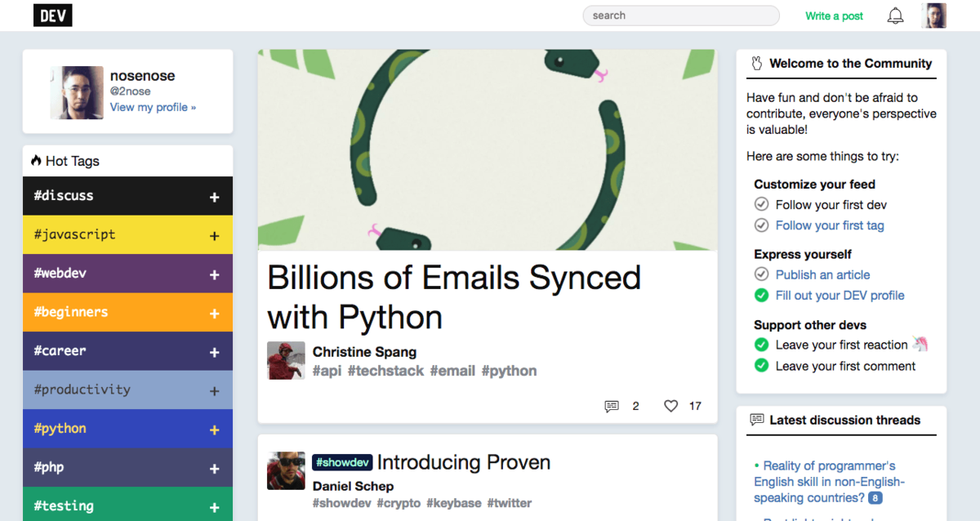Screen dimensions: 980x521
Task: Add #python tag with the plus icon
Action: [215, 430]
